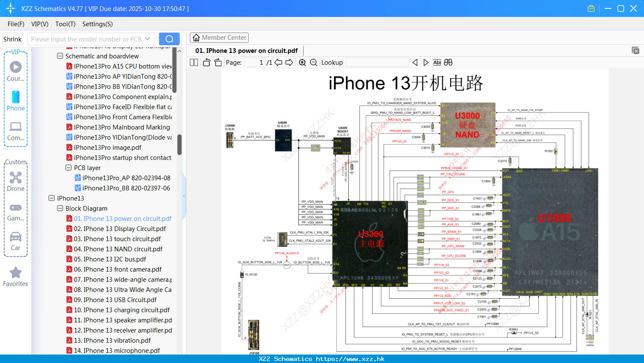The height and width of the screenshot is (363, 644).
Task: Open the File(F) menu
Action: point(16,24)
